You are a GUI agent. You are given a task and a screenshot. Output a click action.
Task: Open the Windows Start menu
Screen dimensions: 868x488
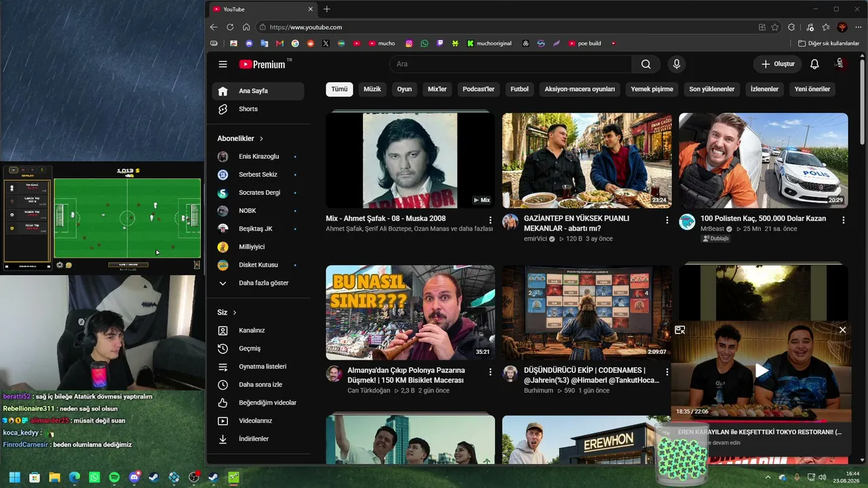point(14,477)
